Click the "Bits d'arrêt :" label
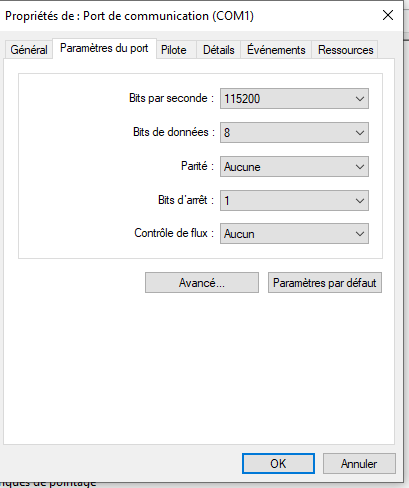The height and width of the screenshot is (488, 409). [x=186, y=200]
